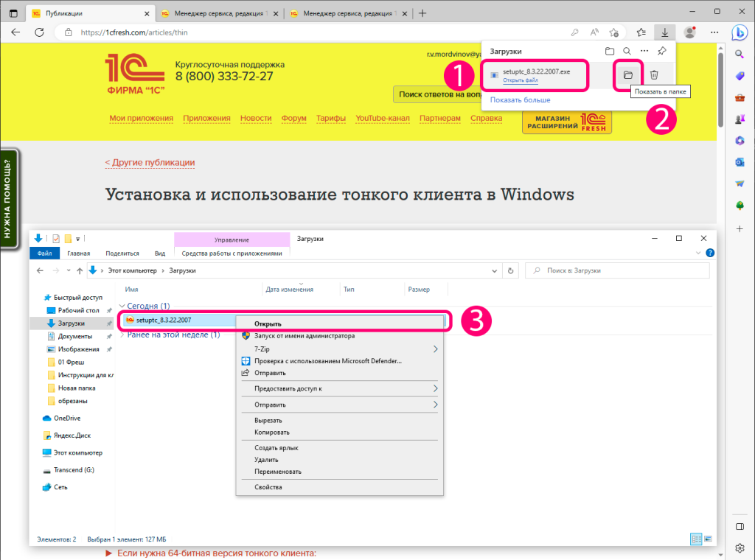Viewport: 755px width, 560px height.
Task: Click the Outlook icon in Edge sidebar
Action: [x=740, y=162]
